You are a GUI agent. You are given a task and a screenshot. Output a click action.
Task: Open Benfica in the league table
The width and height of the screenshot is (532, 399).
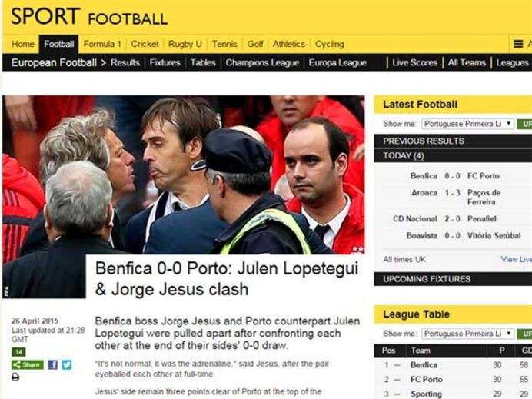coord(424,365)
